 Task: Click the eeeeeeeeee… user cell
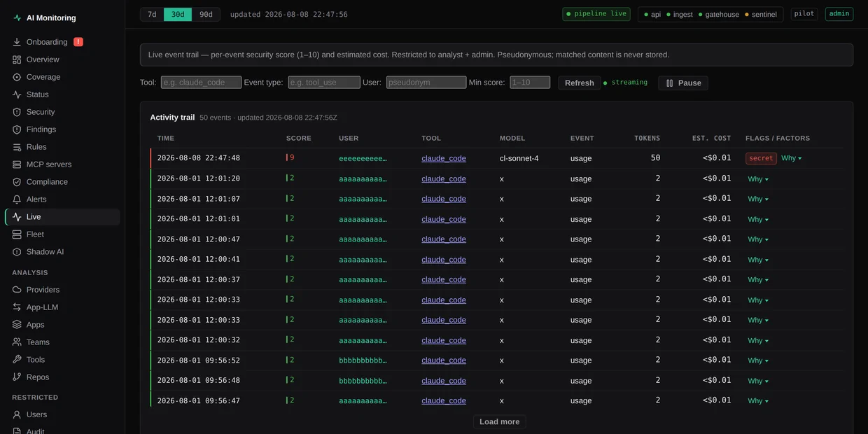point(363,159)
